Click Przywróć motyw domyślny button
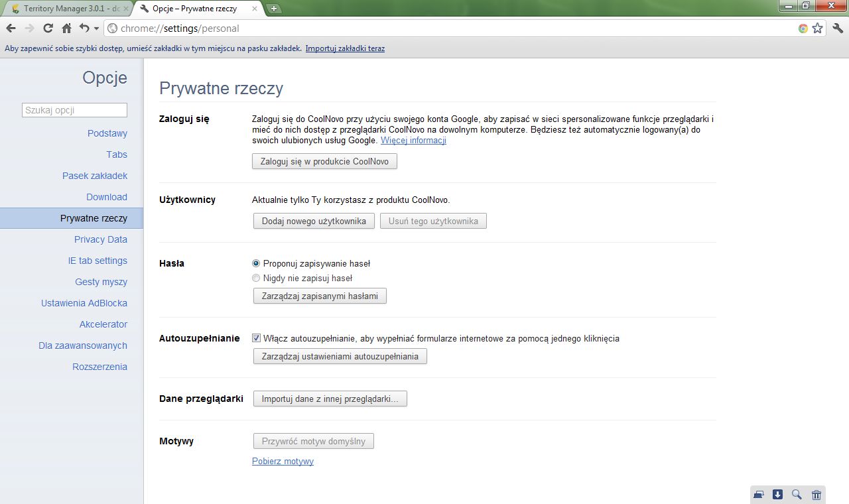The height and width of the screenshot is (504, 849). (314, 441)
